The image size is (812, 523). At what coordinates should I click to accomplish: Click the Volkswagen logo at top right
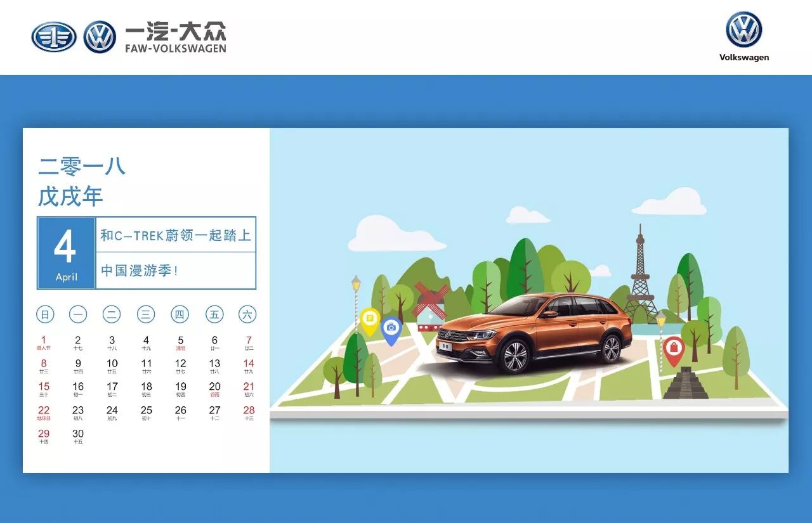pos(744,29)
